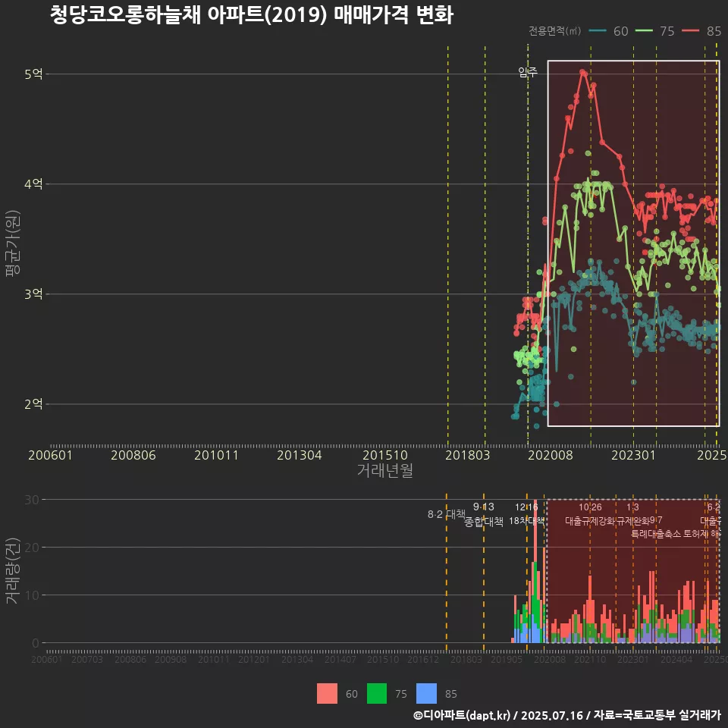Click '201304' on the price chart x-axis

pos(300,455)
